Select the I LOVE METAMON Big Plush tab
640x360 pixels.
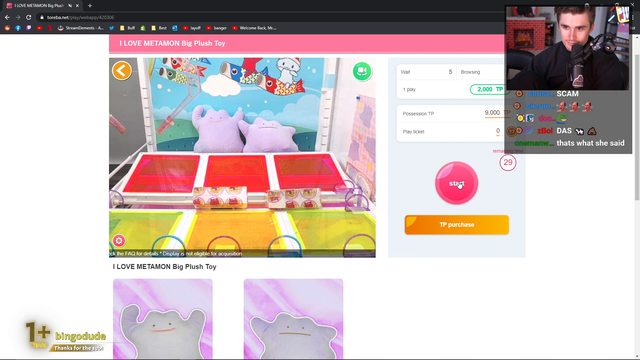click(42, 6)
